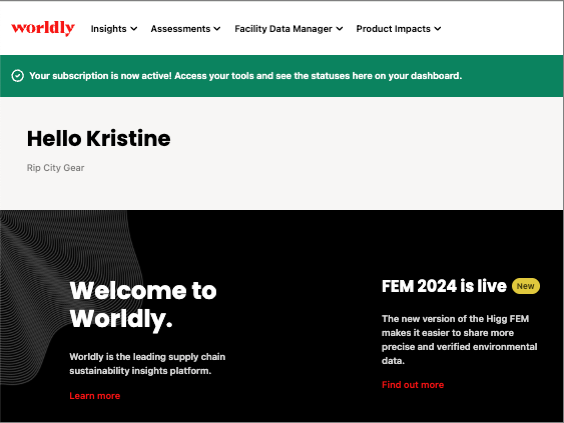Click the Welcome to Worldly heading
564x423 pixels.
[x=143, y=305]
